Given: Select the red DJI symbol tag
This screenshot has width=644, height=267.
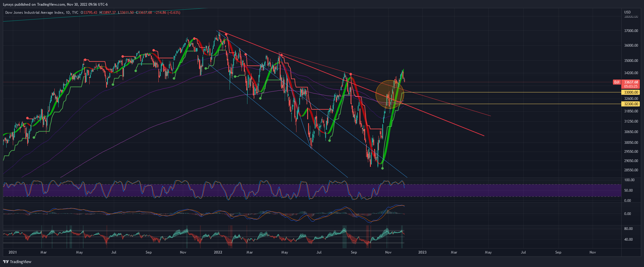Looking at the screenshot, I should point(617,82).
